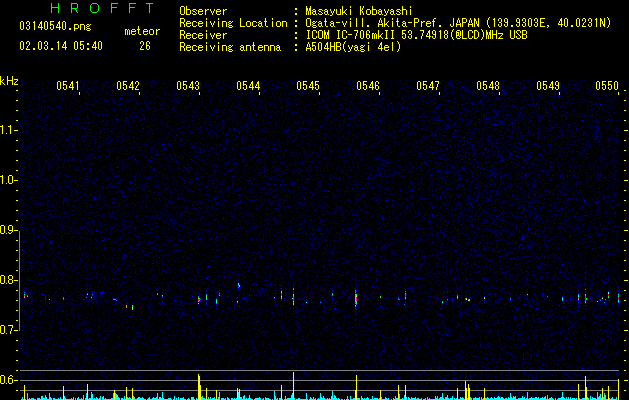Click the Receiving antenna label

pyautogui.click(x=230, y=47)
